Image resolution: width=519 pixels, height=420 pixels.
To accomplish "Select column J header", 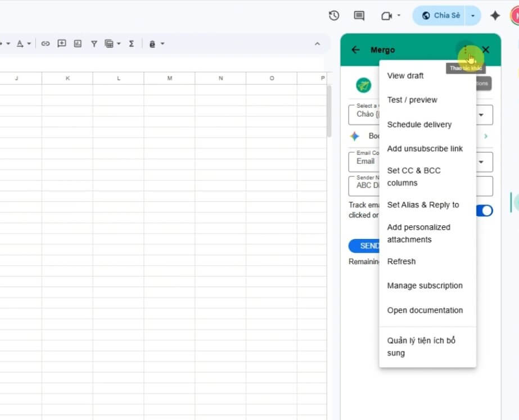I will 16,78.
